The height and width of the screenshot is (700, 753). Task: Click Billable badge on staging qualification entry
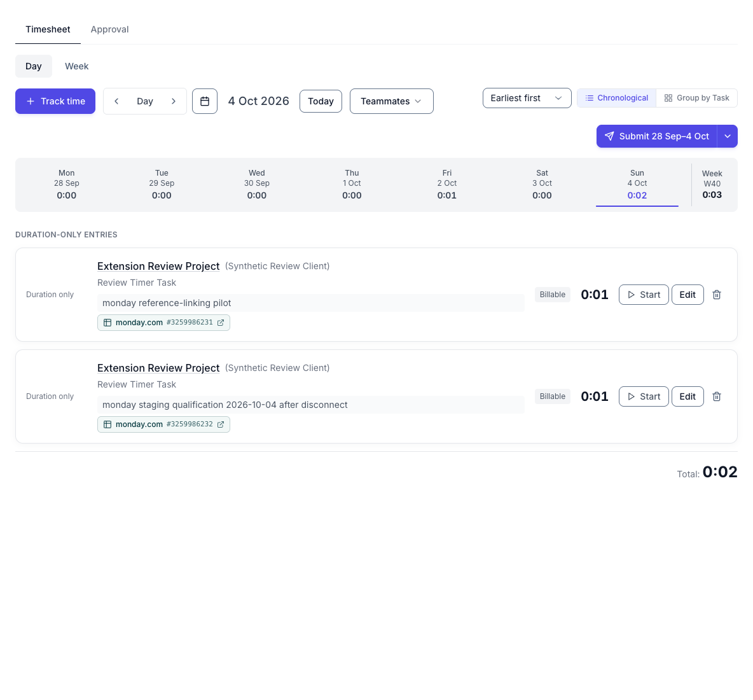[x=552, y=396]
